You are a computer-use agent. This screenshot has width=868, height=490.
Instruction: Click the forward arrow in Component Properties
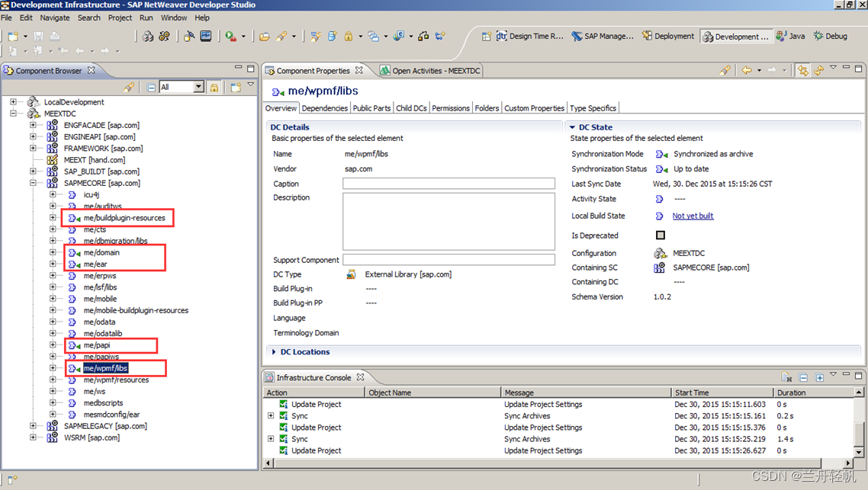[x=772, y=70]
